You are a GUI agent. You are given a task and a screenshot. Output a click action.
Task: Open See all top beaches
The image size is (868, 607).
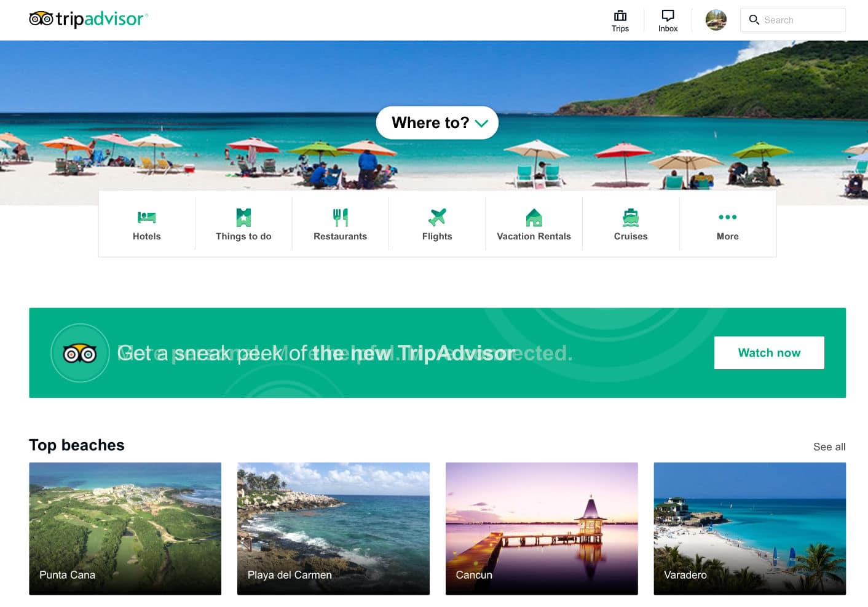829,447
